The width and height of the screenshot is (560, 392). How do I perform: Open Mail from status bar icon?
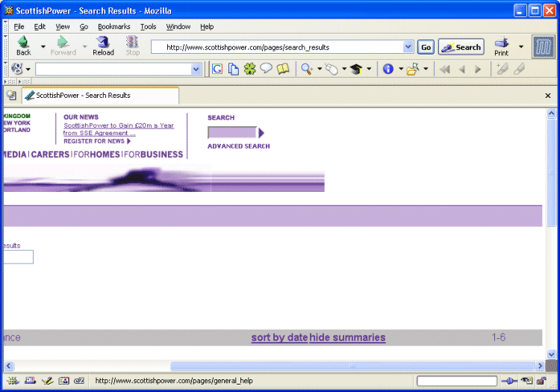30,381
